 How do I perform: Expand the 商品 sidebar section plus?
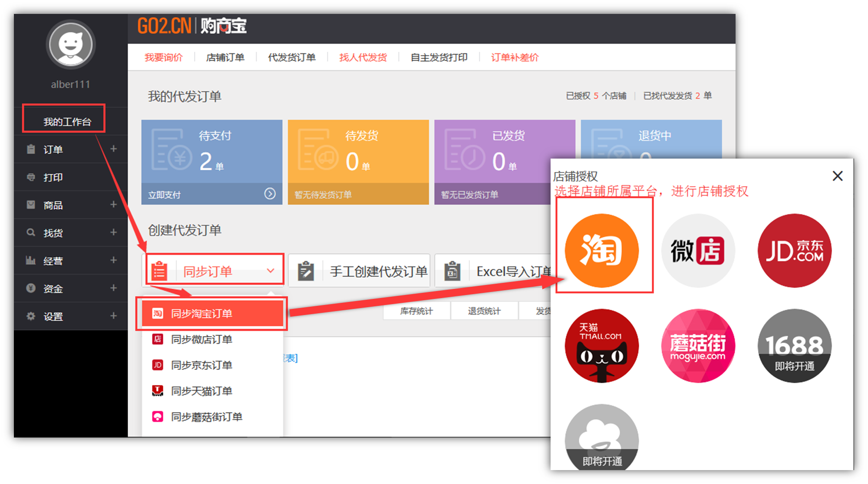pos(113,205)
